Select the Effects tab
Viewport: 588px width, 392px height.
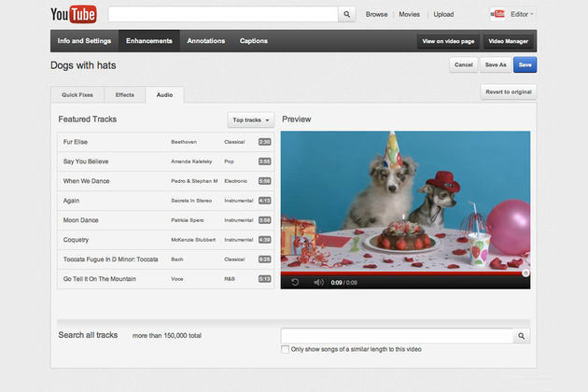pos(125,94)
